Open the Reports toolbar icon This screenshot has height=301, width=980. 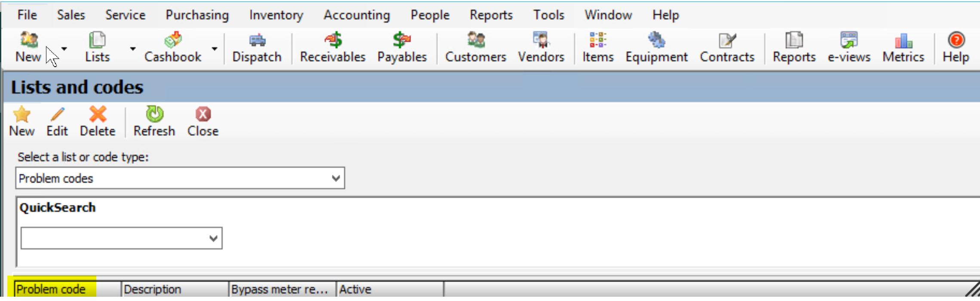coord(794,47)
